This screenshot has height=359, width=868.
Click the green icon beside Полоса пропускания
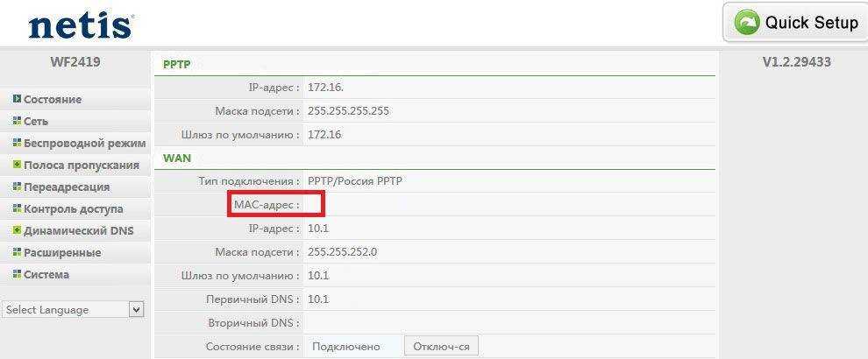point(17,165)
